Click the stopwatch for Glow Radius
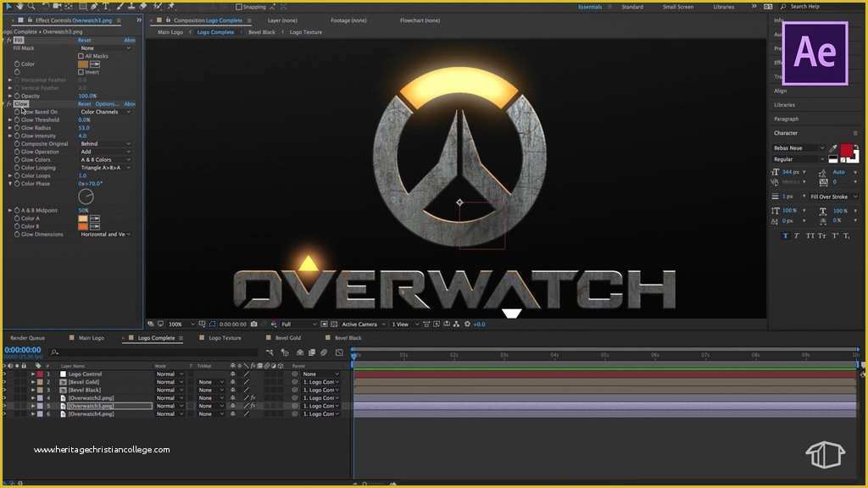 click(17, 128)
